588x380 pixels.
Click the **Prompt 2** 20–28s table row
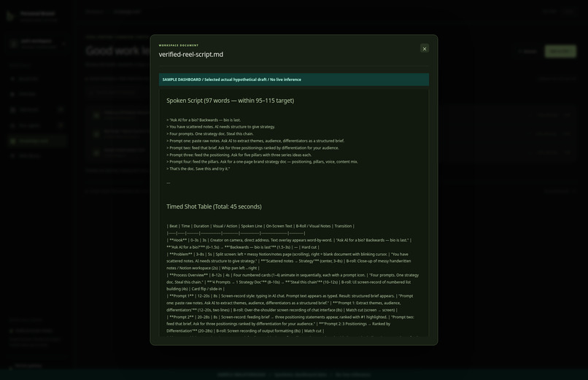tap(290, 324)
